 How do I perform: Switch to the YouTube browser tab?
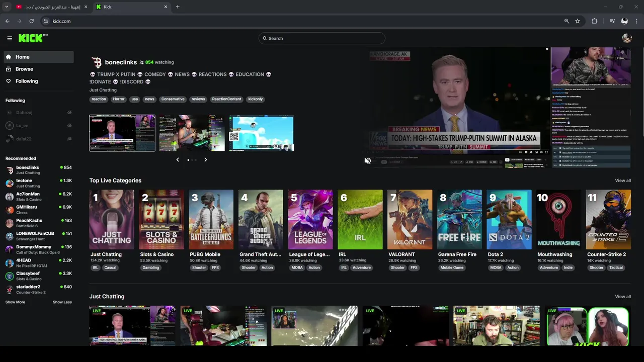pyautogui.click(x=51, y=7)
